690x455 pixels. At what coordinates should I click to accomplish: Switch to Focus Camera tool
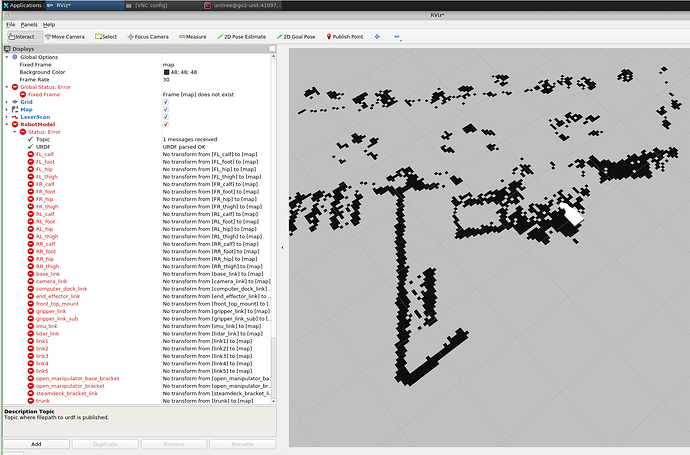(147, 36)
